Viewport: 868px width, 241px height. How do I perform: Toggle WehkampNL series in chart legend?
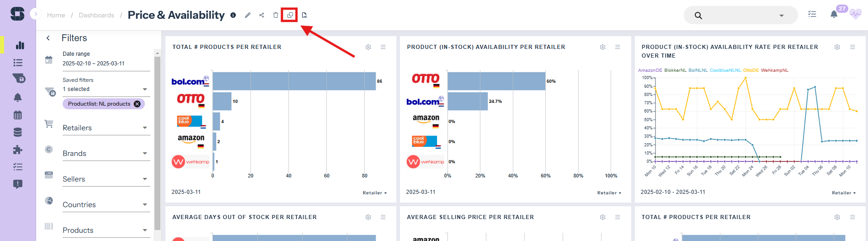(774, 70)
